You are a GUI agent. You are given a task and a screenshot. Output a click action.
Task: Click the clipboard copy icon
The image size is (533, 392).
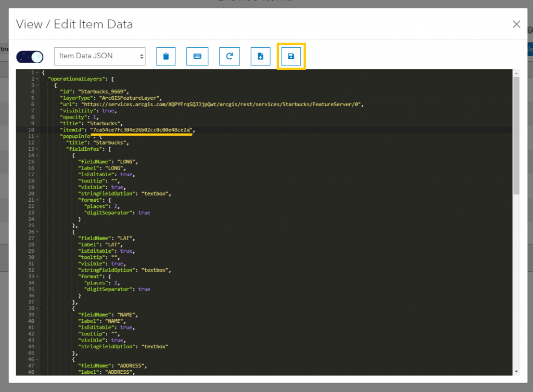point(166,56)
